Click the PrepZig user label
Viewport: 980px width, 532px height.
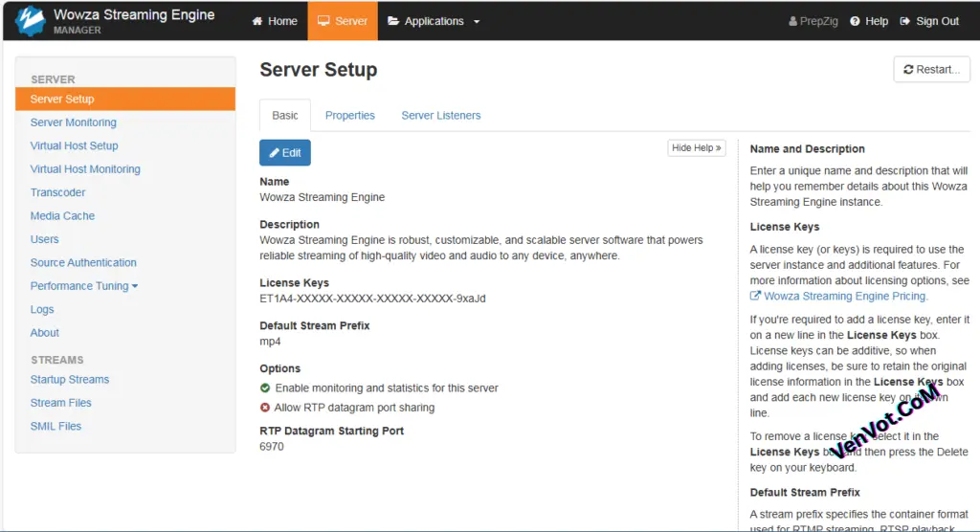[x=813, y=21]
